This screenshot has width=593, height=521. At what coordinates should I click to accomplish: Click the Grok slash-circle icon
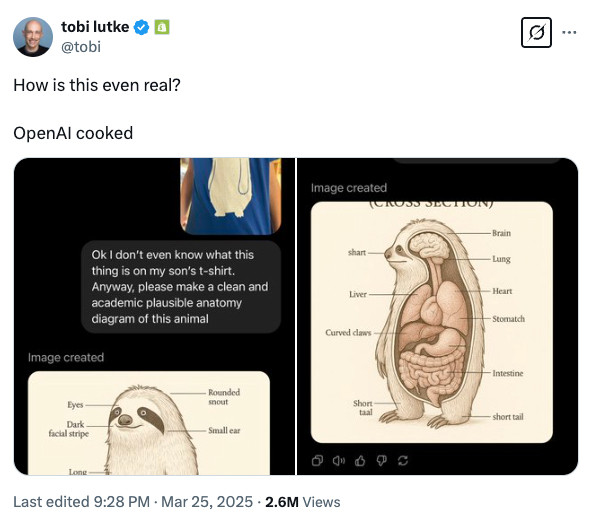tap(536, 33)
